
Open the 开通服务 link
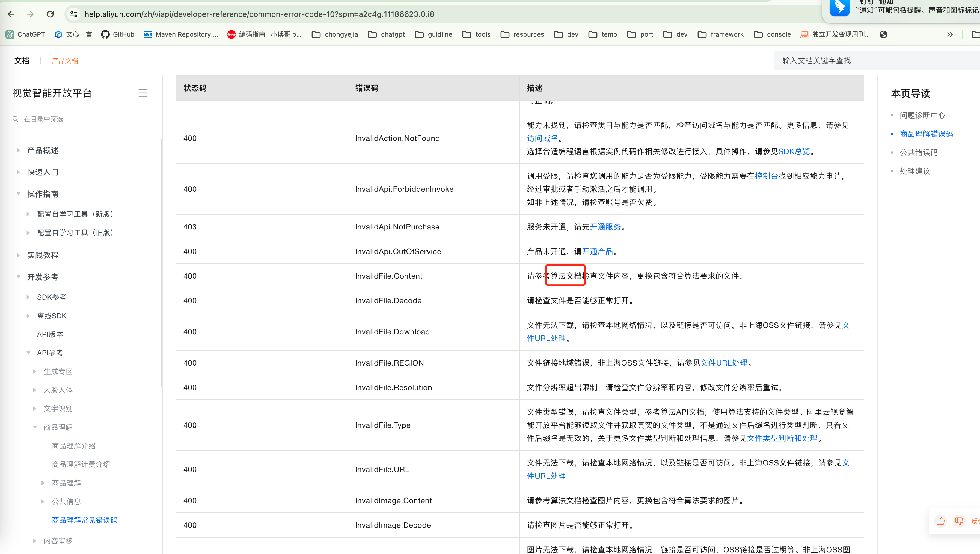605,227
